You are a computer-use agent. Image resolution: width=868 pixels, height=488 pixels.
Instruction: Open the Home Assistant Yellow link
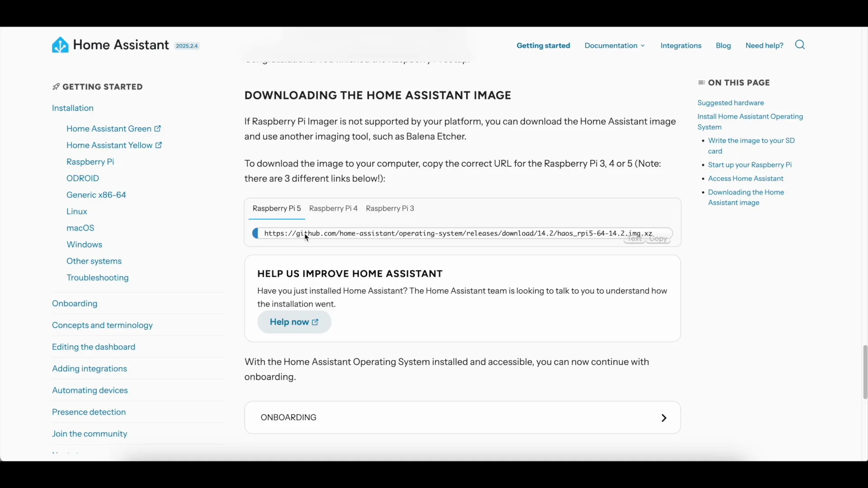tap(109, 145)
